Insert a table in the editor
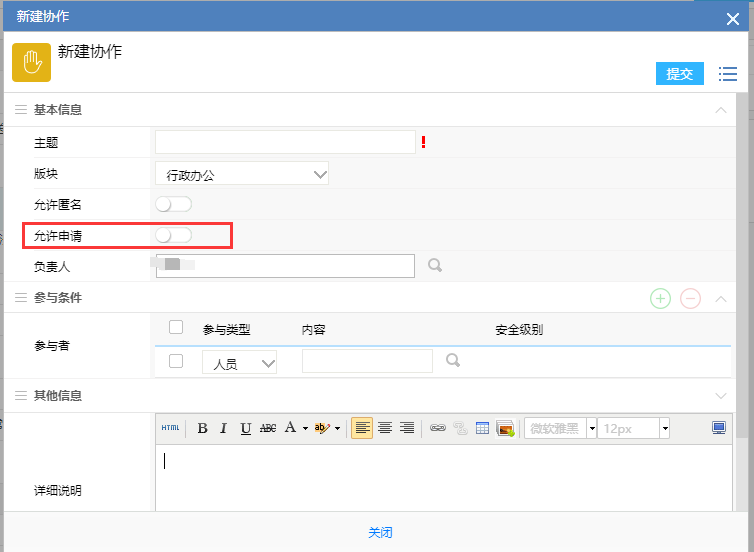The height and width of the screenshot is (552, 754). pyautogui.click(x=482, y=428)
